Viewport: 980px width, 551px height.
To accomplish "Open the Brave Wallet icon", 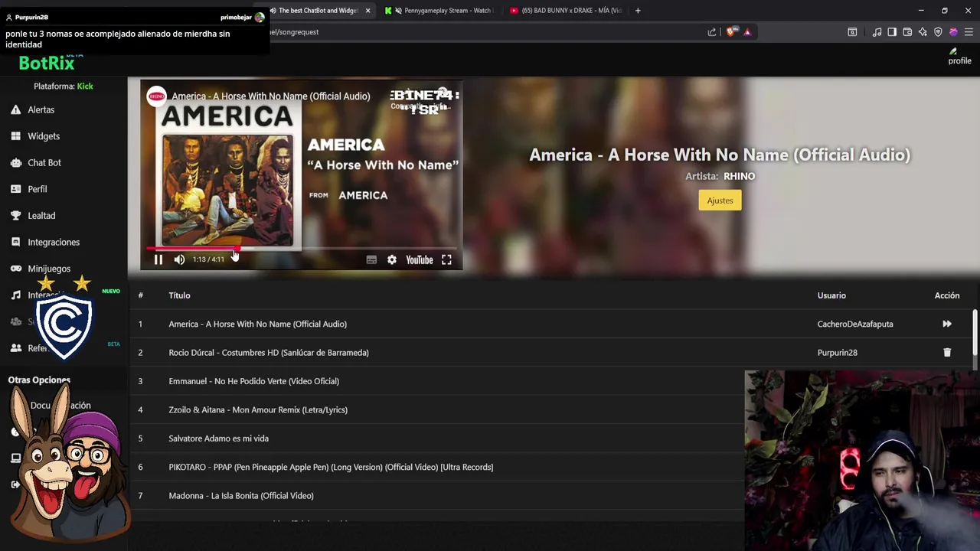I will click(x=907, y=32).
